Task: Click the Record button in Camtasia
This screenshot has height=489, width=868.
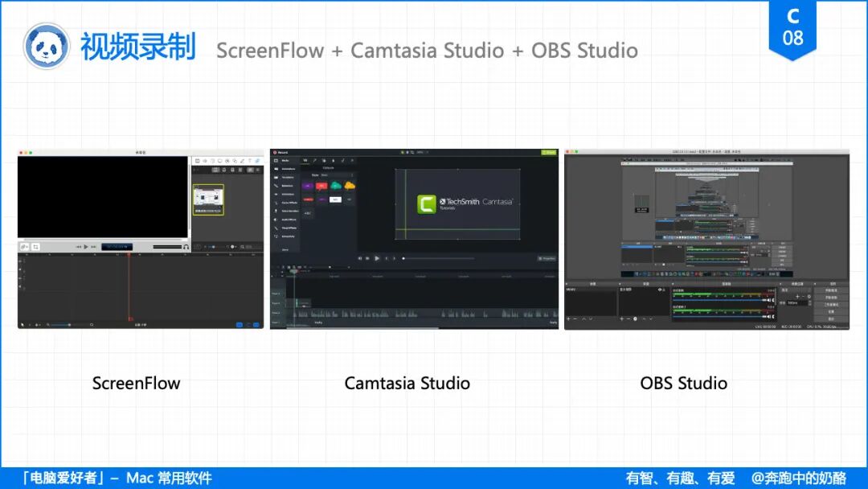Action: 281,152
